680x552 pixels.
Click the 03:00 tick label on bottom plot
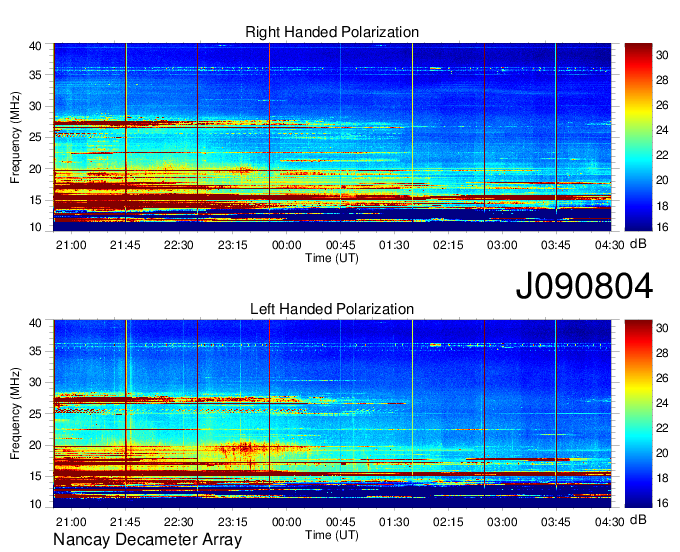pos(502,522)
